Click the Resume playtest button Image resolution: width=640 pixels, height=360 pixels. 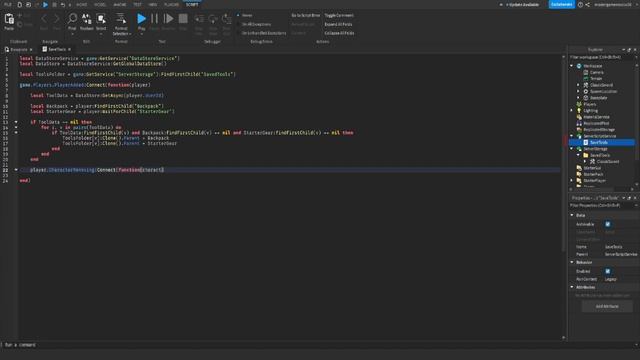[x=168, y=19]
